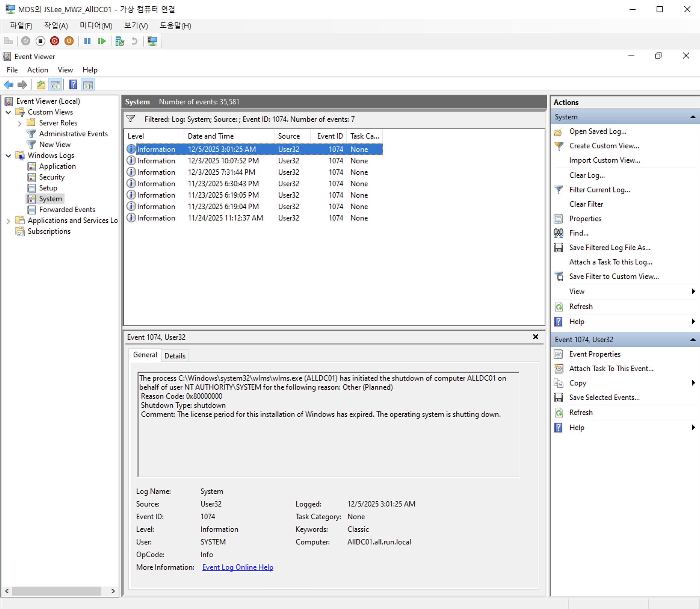Click the Find binoculars action
This screenshot has width=700, height=609.
click(578, 233)
